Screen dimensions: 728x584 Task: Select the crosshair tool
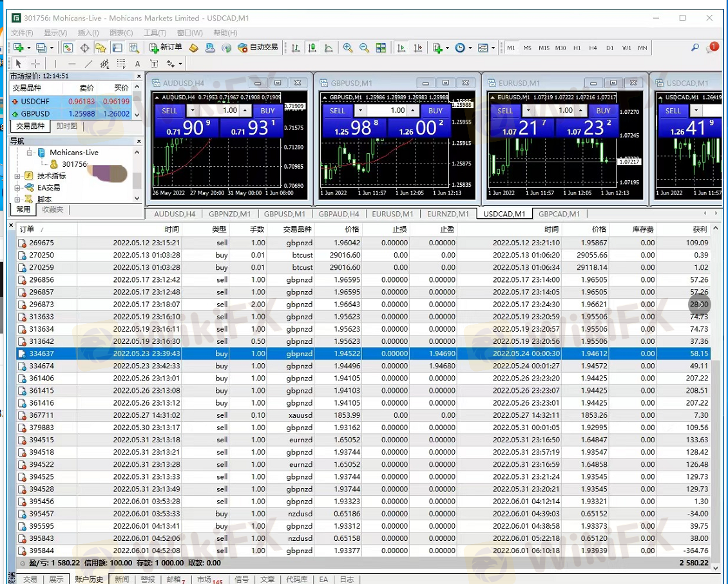pyautogui.click(x=35, y=64)
